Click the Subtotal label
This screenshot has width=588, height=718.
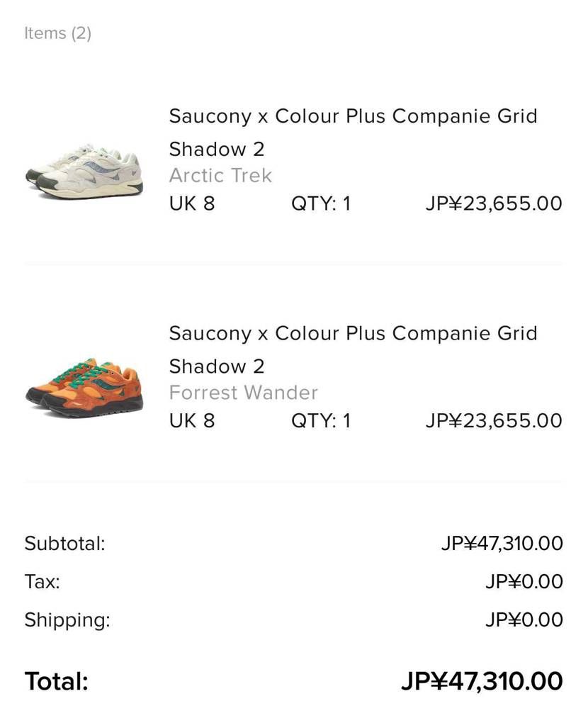[64, 544]
